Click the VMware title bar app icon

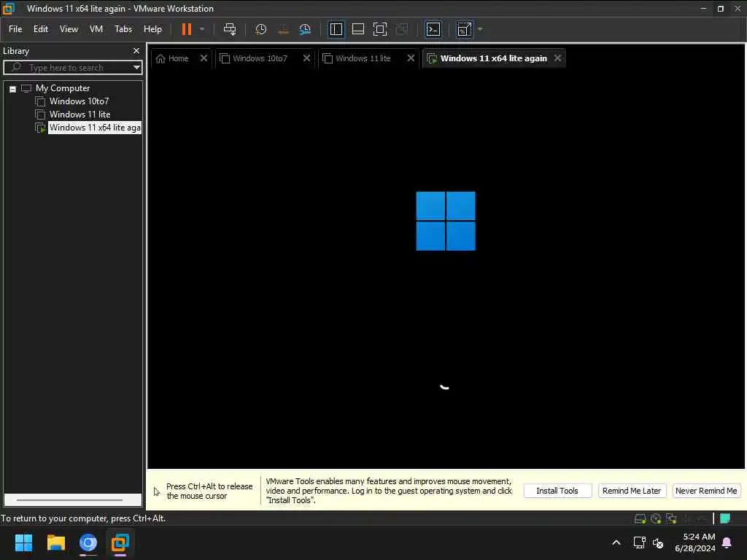tap(9, 8)
